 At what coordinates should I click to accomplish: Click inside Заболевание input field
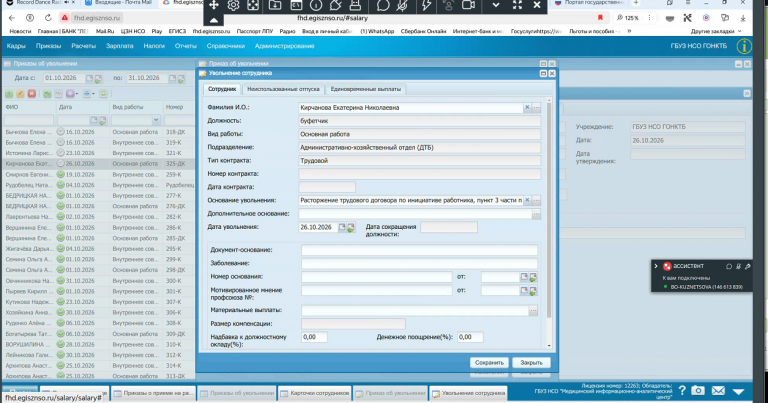coord(419,263)
